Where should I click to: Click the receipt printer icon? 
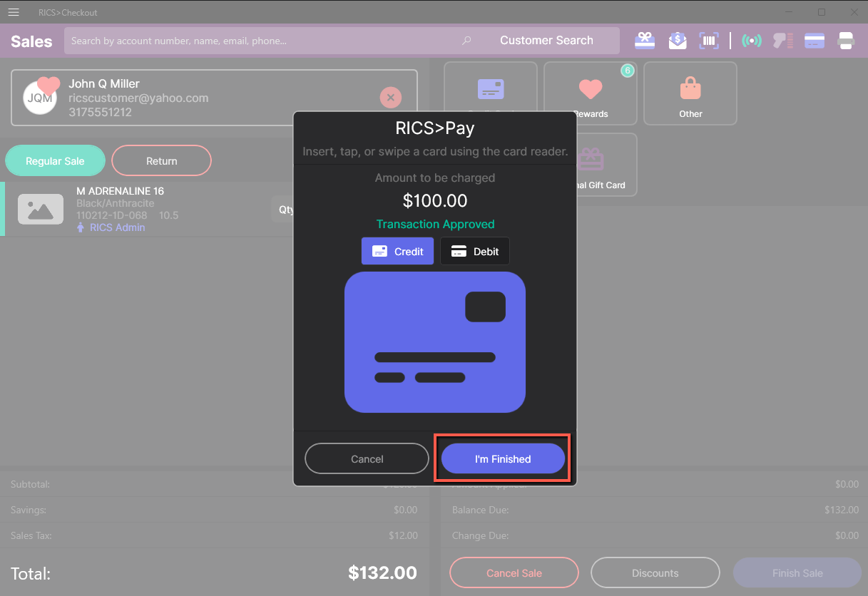846,41
